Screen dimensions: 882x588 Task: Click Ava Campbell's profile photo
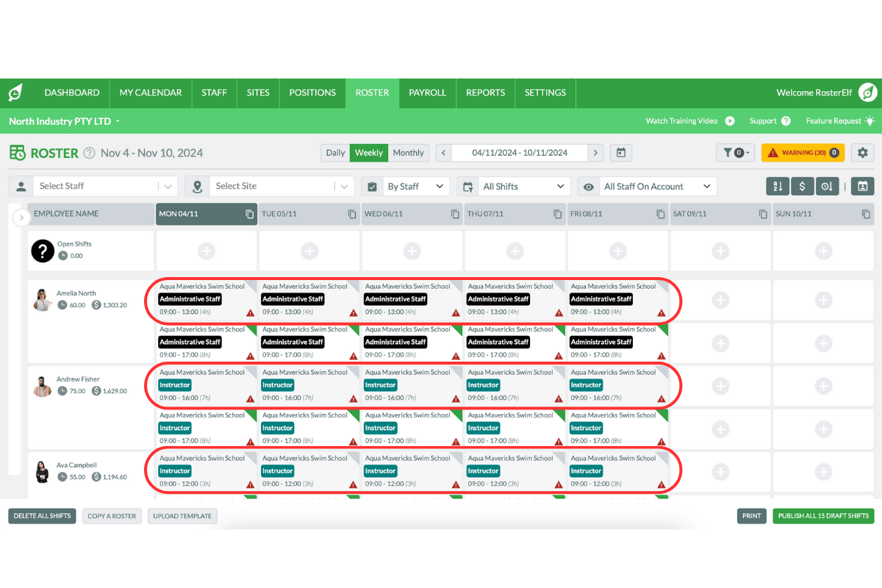pyautogui.click(x=42, y=471)
